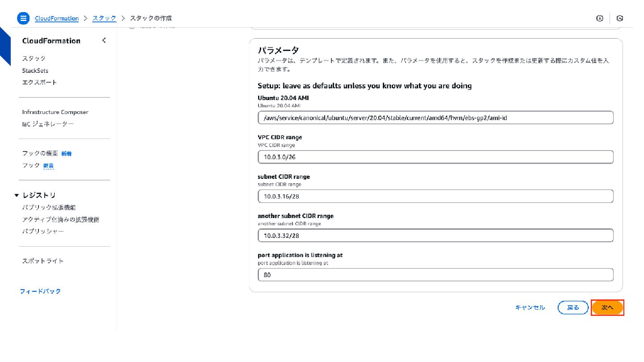Open スタック in the sidebar
The height and width of the screenshot is (362, 644).
click(x=34, y=59)
